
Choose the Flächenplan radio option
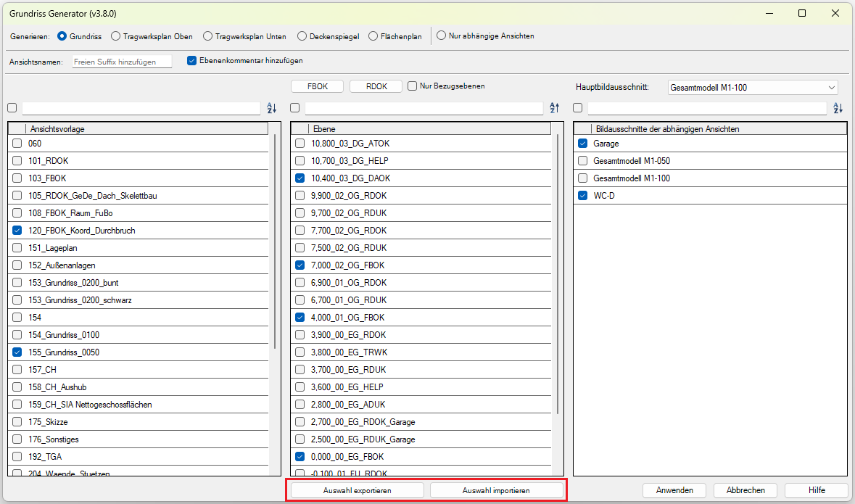click(373, 36)
